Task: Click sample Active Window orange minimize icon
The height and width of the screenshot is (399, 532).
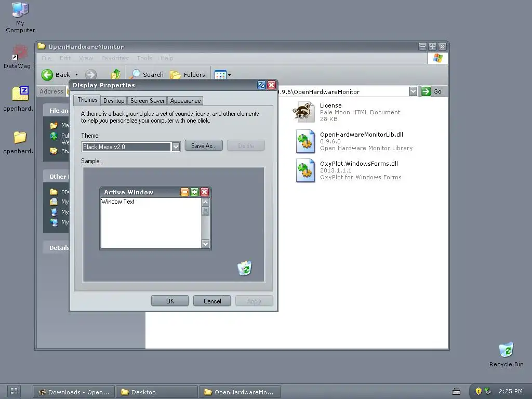Action: [x=184, y=192]
